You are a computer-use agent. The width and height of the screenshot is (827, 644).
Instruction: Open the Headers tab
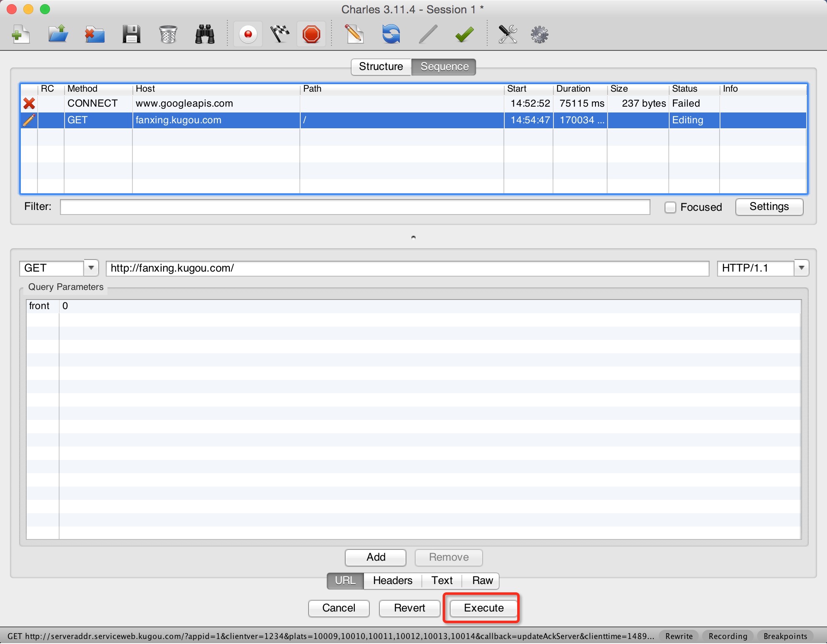pyautogui.click(x=392, y=580)
